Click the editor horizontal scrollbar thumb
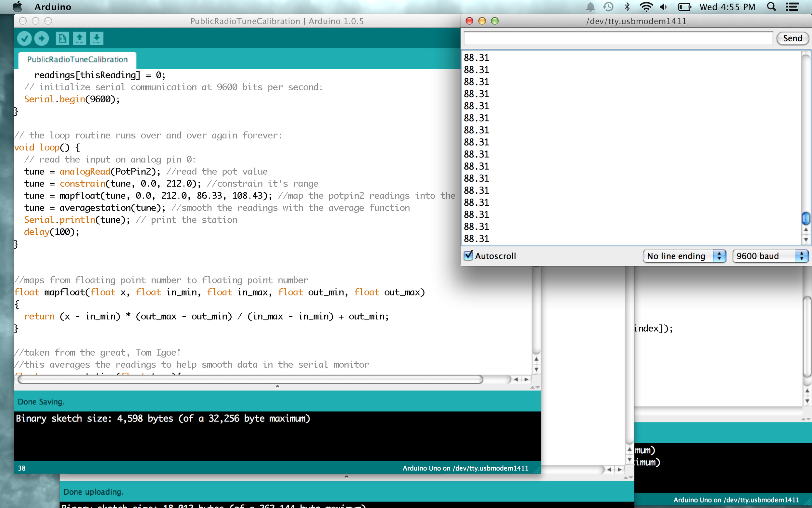 pos(250,380)
